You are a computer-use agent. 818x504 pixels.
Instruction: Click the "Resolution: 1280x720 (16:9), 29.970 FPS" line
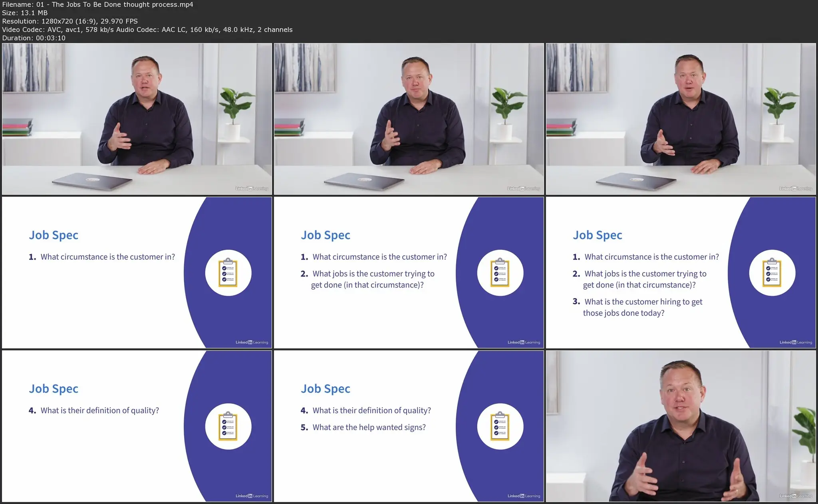click(70, 21)
